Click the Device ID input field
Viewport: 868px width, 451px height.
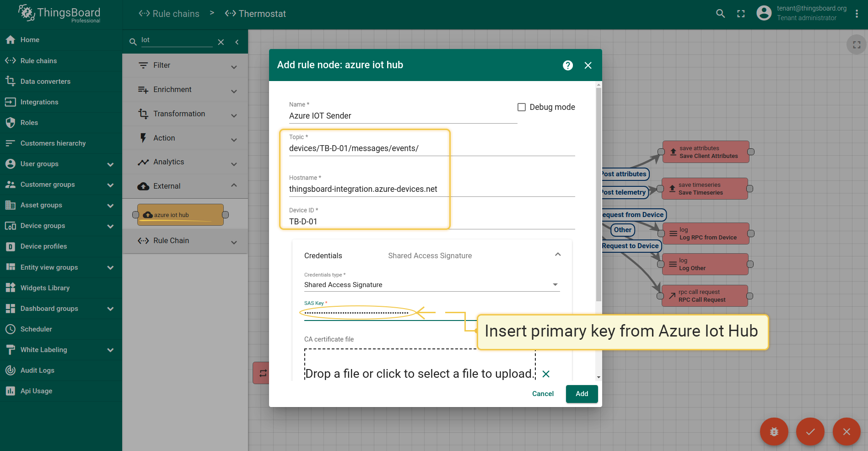(x=432, y=222)
